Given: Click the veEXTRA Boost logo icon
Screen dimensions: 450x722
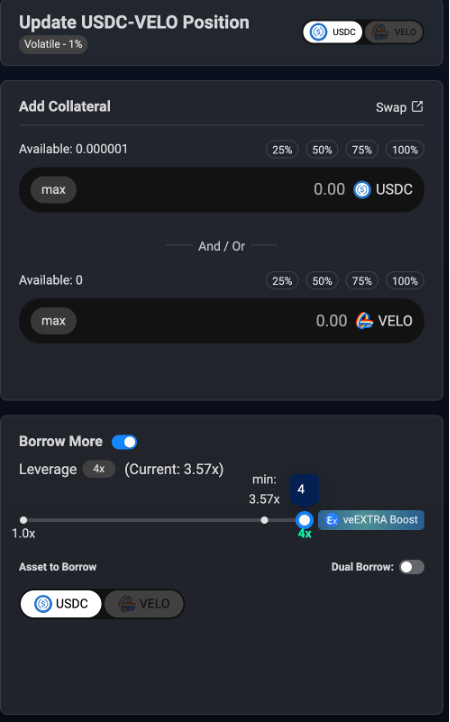Looking at the screenshot, I should pos(332,520).
